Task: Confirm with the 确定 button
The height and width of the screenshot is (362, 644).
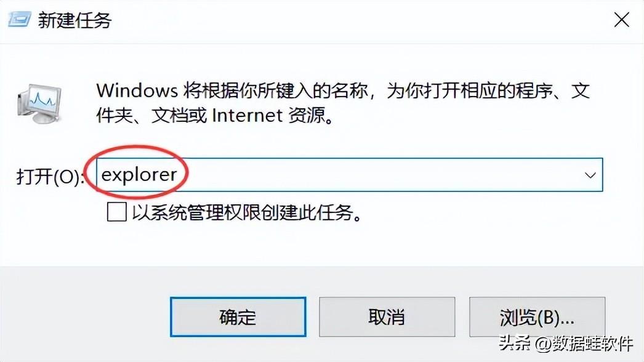Action: pyautogui.click(x=238, y=317)
